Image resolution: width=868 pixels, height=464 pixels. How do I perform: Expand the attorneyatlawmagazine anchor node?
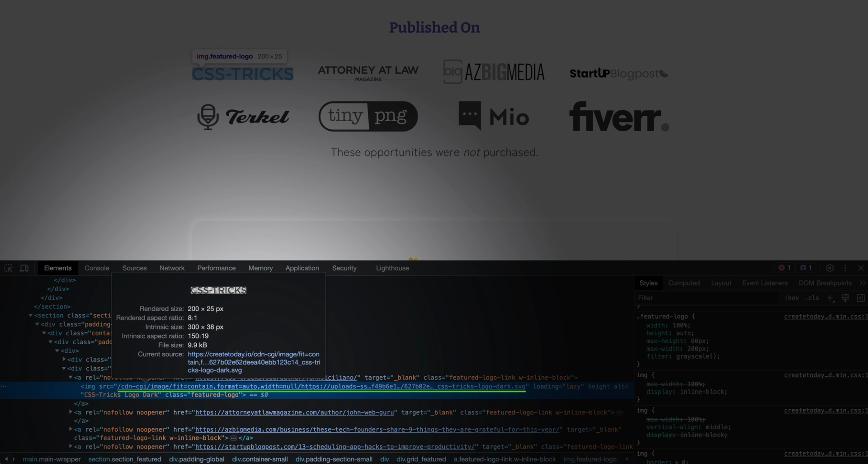pos(71,412)
